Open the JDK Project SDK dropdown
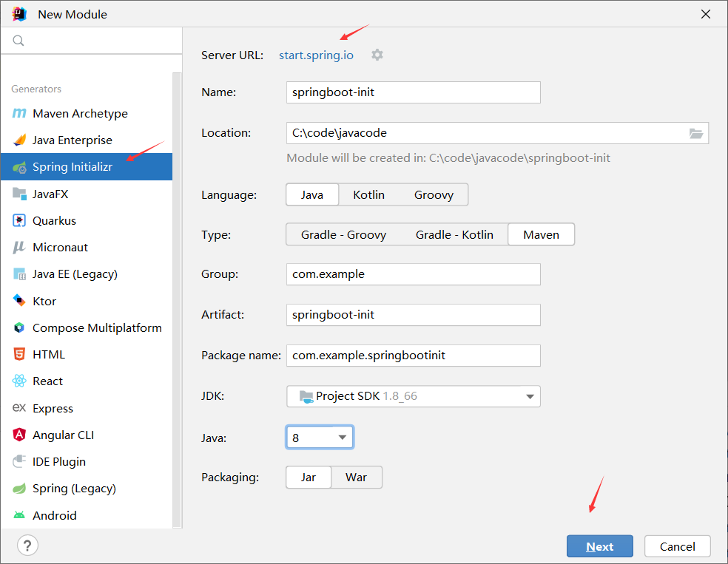728x564 pixels. 414,396
